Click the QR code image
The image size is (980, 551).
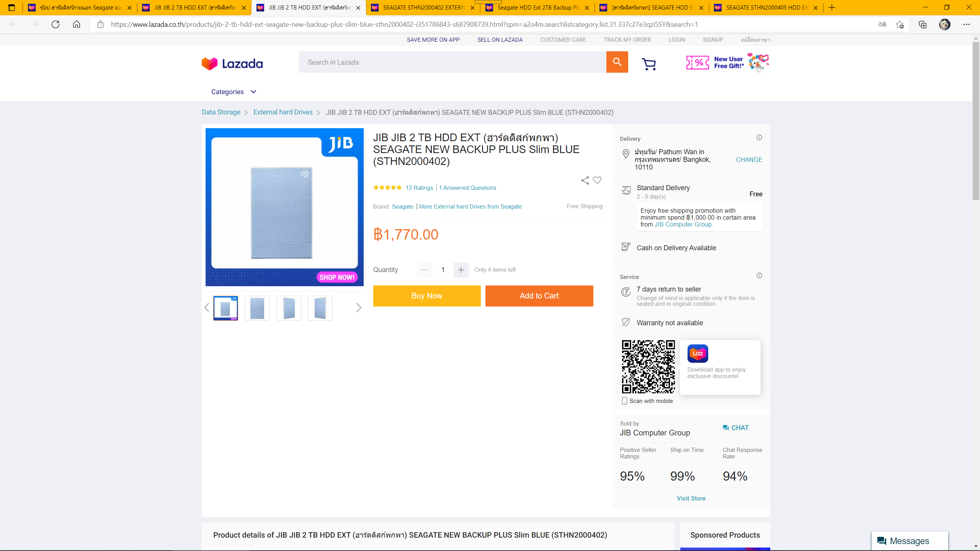(648, 367)
